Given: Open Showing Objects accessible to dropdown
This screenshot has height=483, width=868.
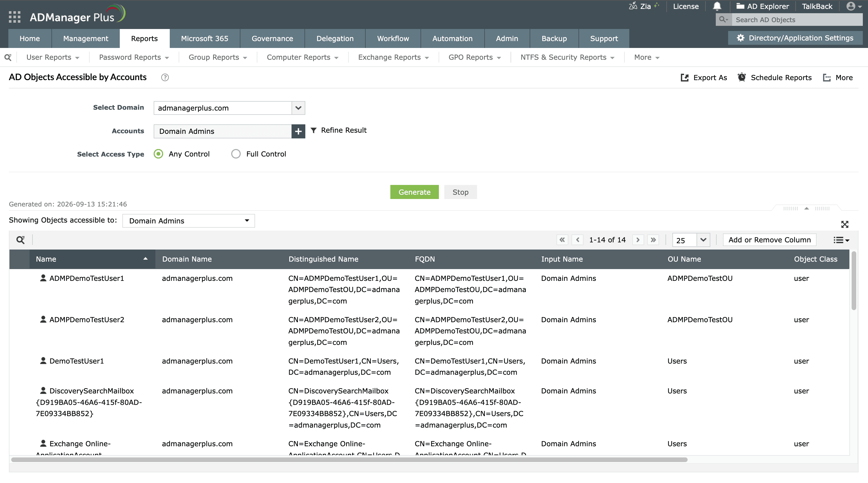Looking at the screenshot, I should [x=189, y=221].
